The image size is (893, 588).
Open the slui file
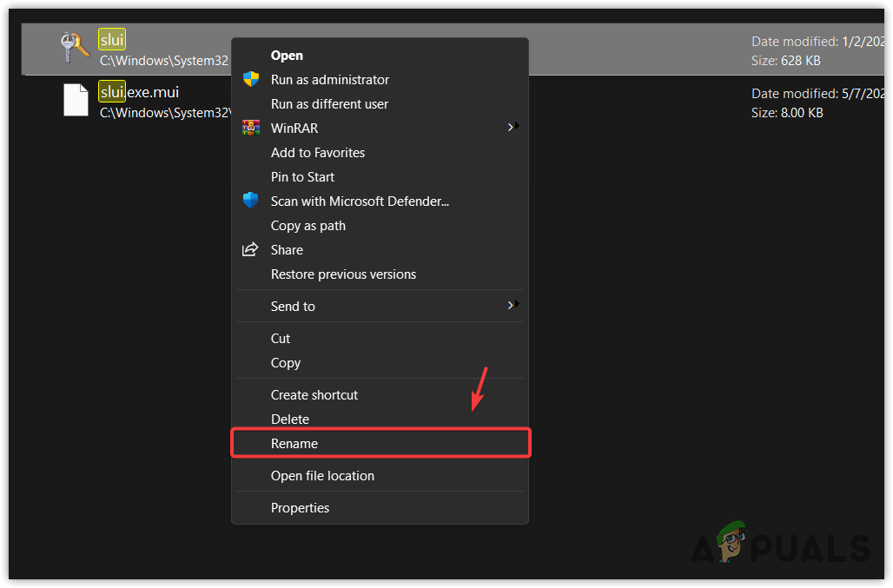(287, 55)
